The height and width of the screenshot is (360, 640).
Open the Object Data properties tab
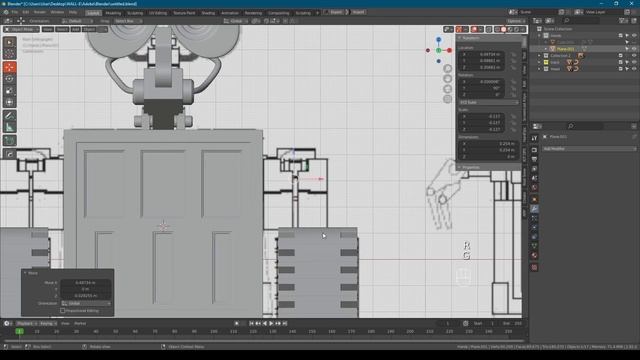(534, 246)
